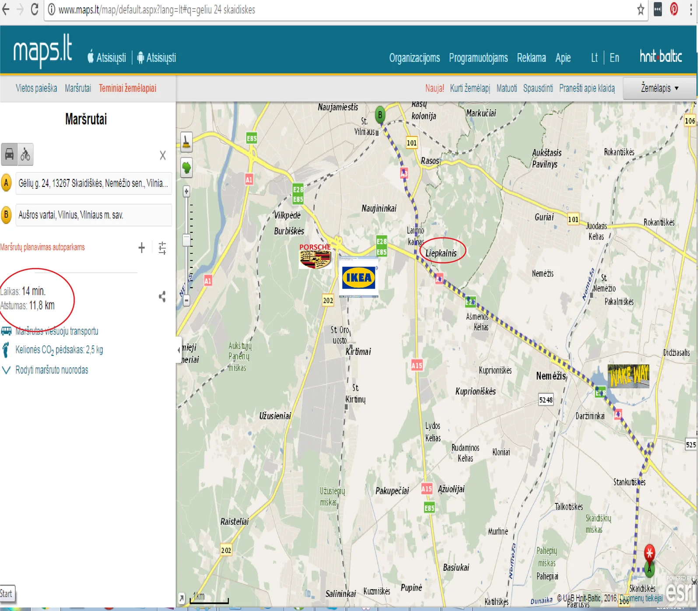Share the route with share icon
The height and width of the screenshot is (611, 700).
(x=162, y=297)
